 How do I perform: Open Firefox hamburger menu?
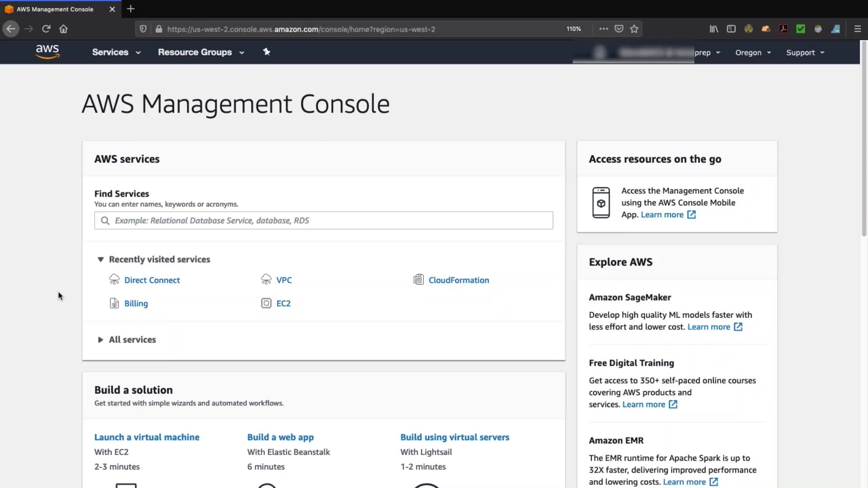pyautogui.click(x=857, y=29)
